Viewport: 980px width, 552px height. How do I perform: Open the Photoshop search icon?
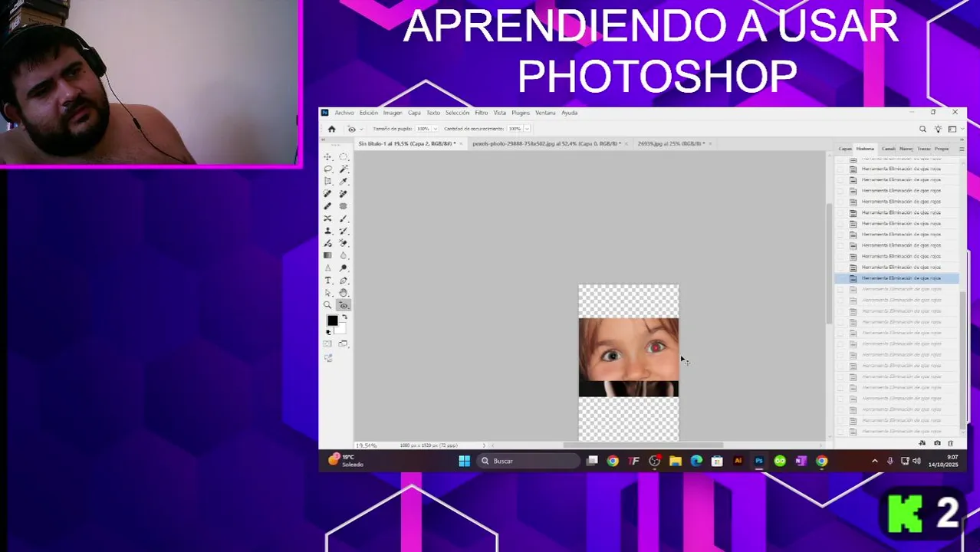pos(922,129)
